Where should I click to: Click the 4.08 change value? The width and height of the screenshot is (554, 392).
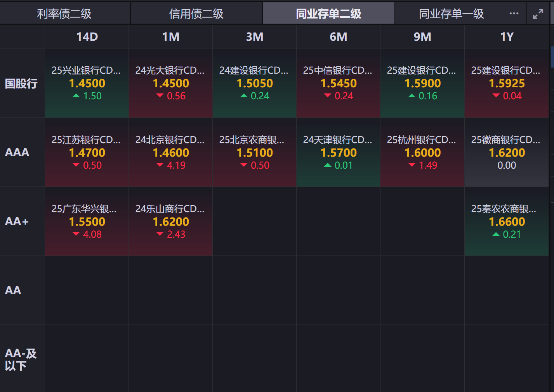(92, 234)
